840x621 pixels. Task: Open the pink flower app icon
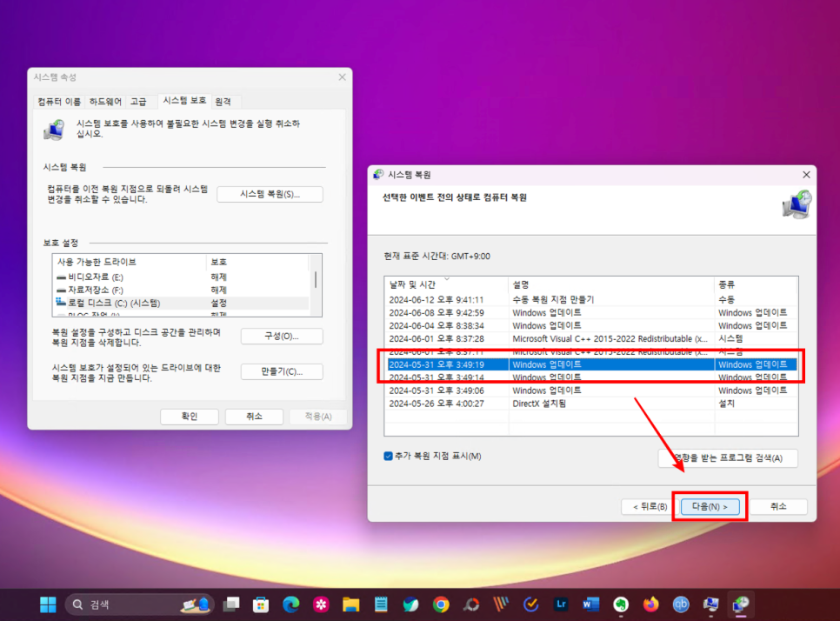point(321,604)
